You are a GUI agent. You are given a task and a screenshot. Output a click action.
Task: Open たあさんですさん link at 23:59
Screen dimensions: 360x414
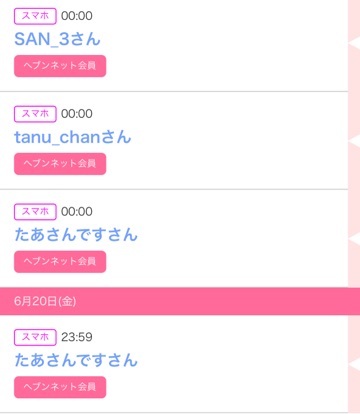click(x=76, y=360)
